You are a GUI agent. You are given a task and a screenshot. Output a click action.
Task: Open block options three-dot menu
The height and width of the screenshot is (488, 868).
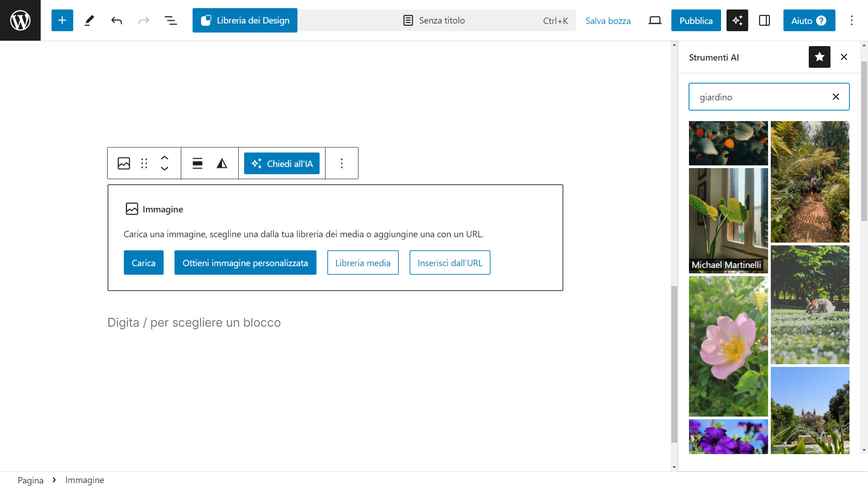[x=342, y=163]
